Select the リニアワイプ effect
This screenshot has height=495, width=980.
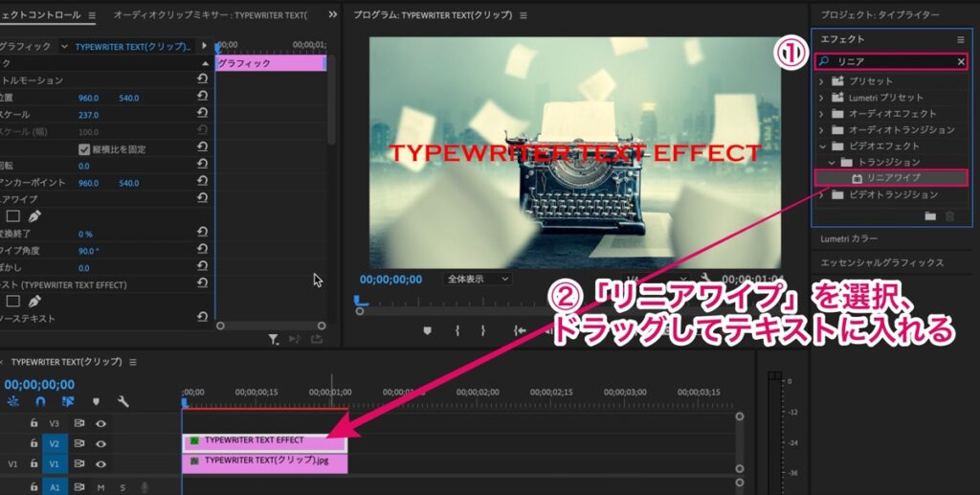coord(891,178)
